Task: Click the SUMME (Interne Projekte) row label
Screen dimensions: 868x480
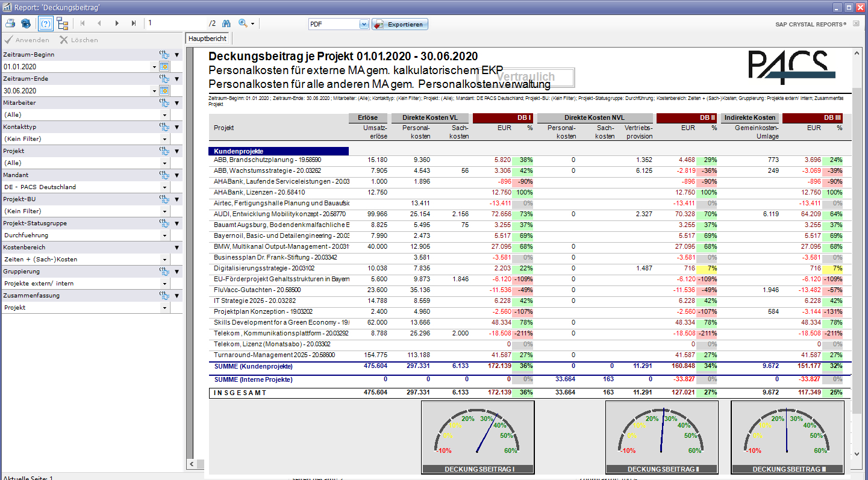Action: pyautogui.click(x=253, y=379)
